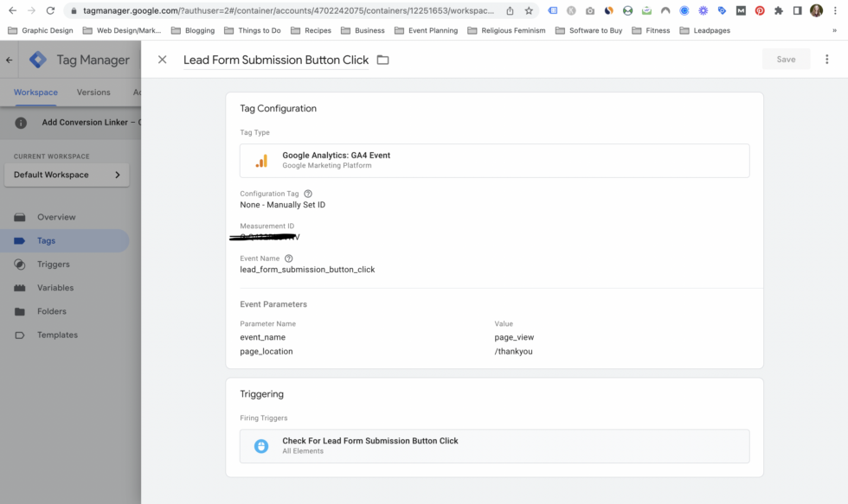The height and width of the screenshot is (504, 848).
Task: Open the Blogging bookmark folder
Action: coord(193,30)
